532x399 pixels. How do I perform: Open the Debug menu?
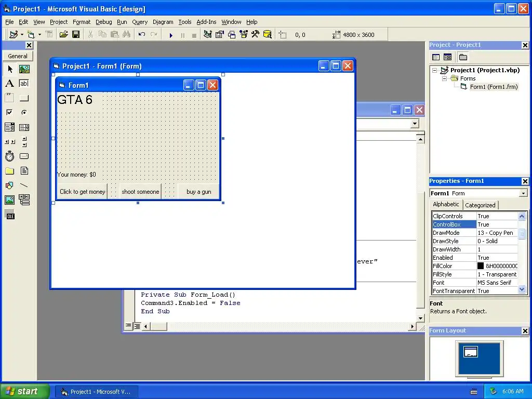(x=103, y=22)
